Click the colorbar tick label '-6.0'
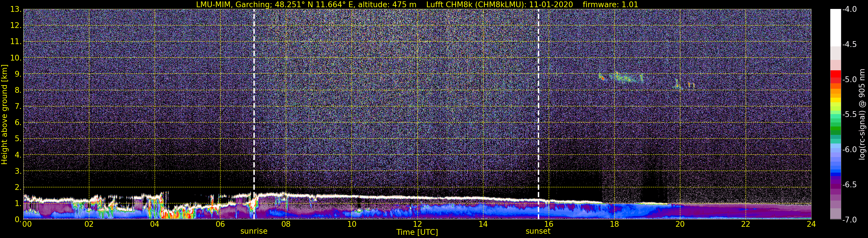 (x=849, y=149)
